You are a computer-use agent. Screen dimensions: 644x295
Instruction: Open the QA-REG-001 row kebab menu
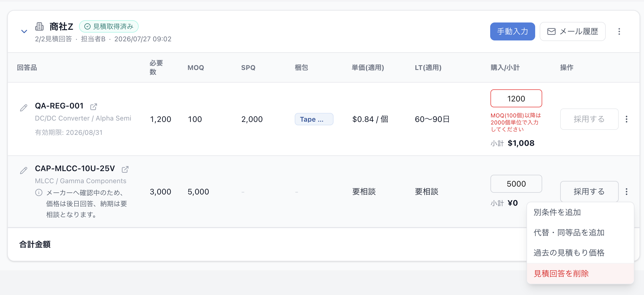[627, 119]
